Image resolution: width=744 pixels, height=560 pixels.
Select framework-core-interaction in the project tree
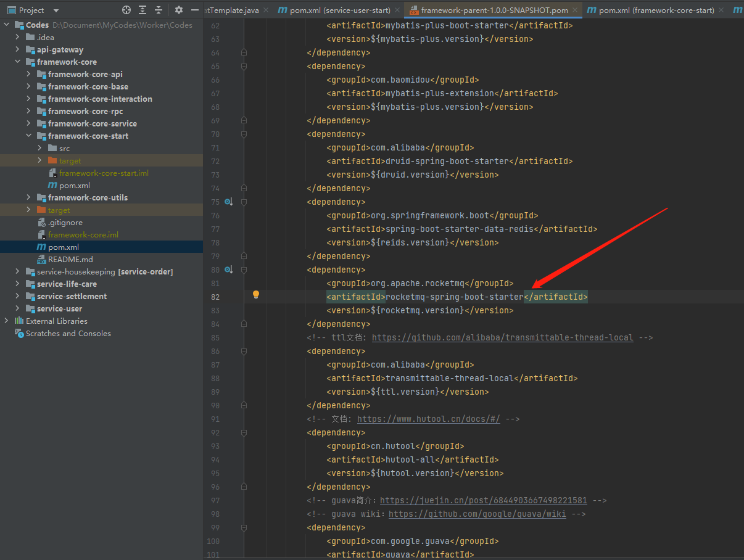click(100, 99)
